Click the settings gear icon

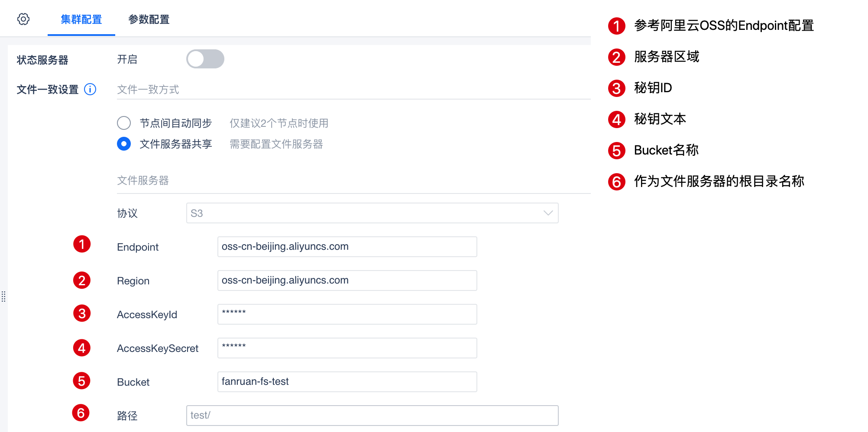(x=23, y=19)
